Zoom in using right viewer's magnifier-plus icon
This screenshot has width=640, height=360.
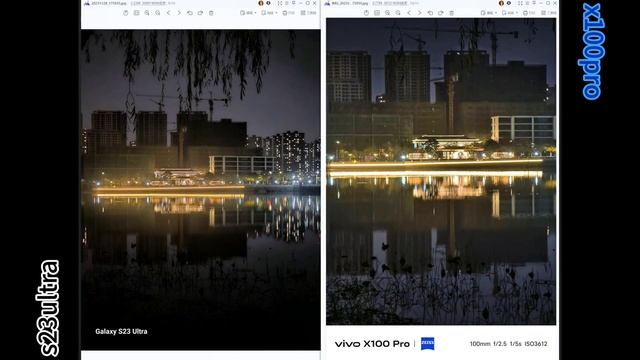click(387, 13)
